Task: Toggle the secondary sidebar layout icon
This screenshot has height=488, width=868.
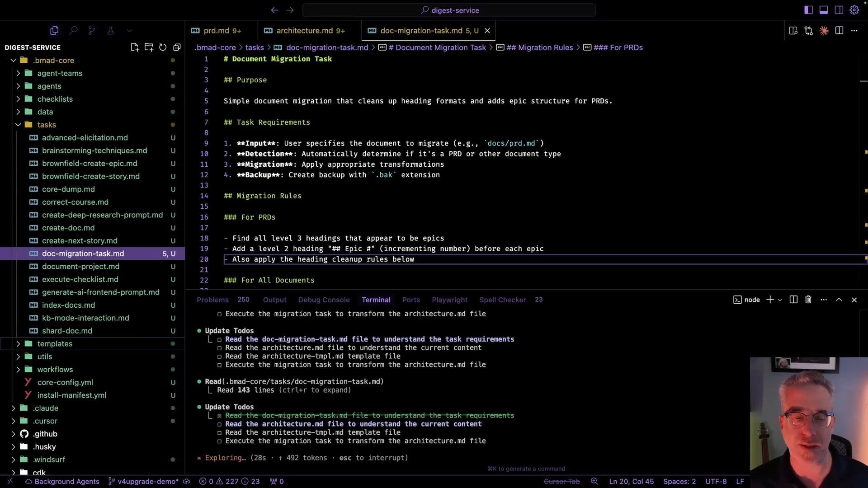Action: tap(839, 10)
